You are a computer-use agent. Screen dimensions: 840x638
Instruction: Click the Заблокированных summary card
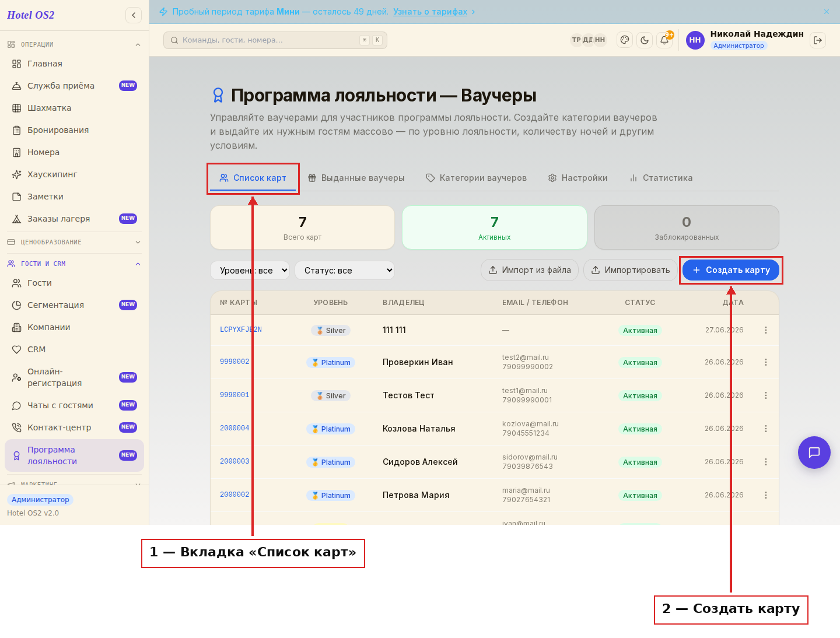click(x=687, y=227)
